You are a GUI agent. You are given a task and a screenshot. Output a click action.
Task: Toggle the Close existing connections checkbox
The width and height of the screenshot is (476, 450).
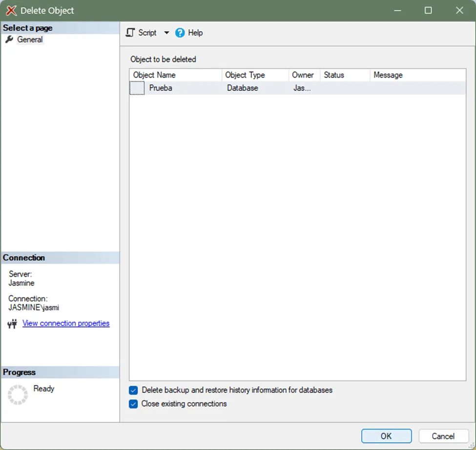pyautogui.click(x=133, y=404)
